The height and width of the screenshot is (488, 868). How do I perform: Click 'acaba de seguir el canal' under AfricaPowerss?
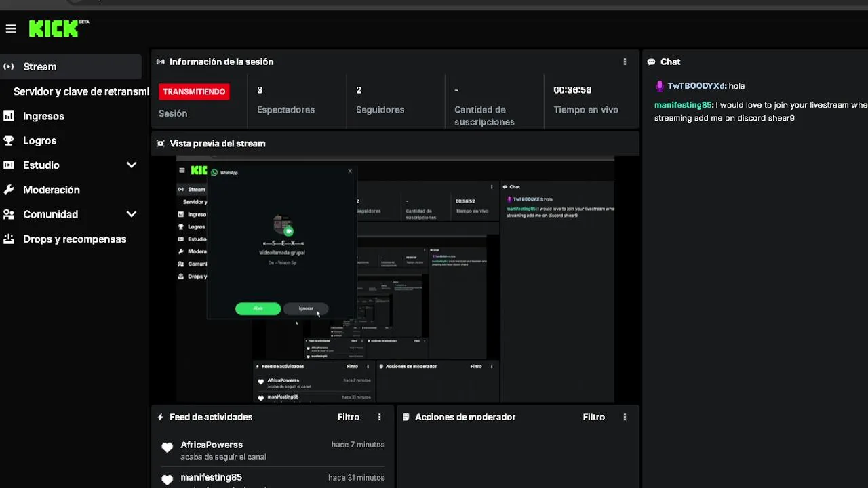[x=223, y=457]
